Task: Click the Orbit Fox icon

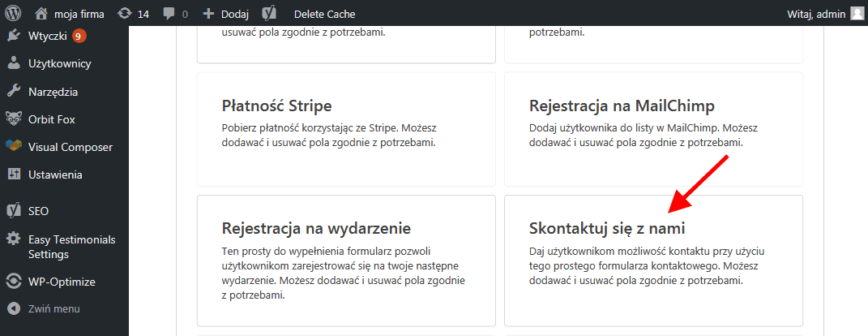Action: pyautogui.click(x=13, y=118)
